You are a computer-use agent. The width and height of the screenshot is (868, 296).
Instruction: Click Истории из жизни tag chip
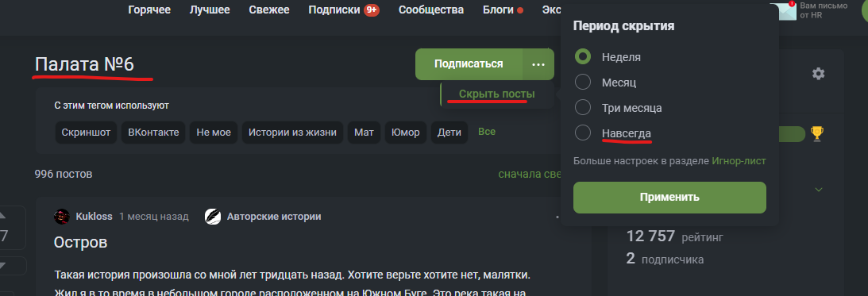coord(292,133)
